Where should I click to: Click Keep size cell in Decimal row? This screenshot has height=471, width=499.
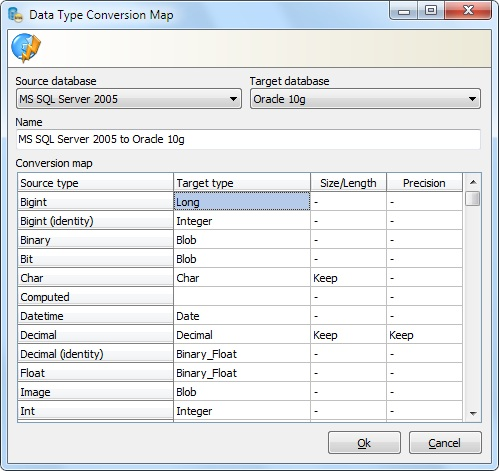point(349,334)
